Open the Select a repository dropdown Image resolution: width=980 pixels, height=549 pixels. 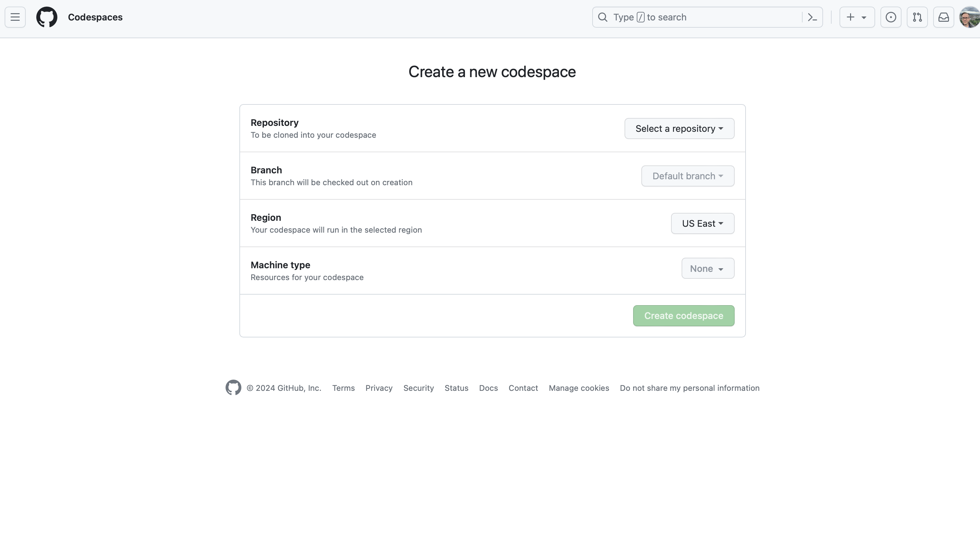[679, 129]
